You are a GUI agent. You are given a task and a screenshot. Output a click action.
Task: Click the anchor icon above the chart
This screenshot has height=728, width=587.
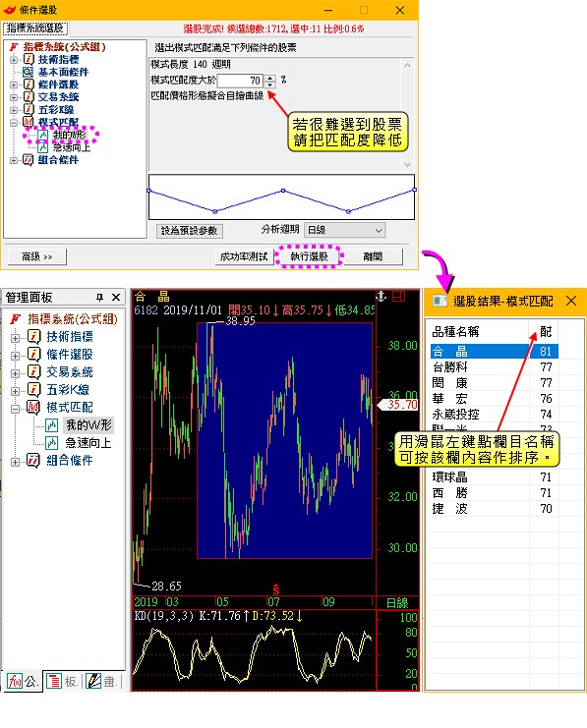381,297
